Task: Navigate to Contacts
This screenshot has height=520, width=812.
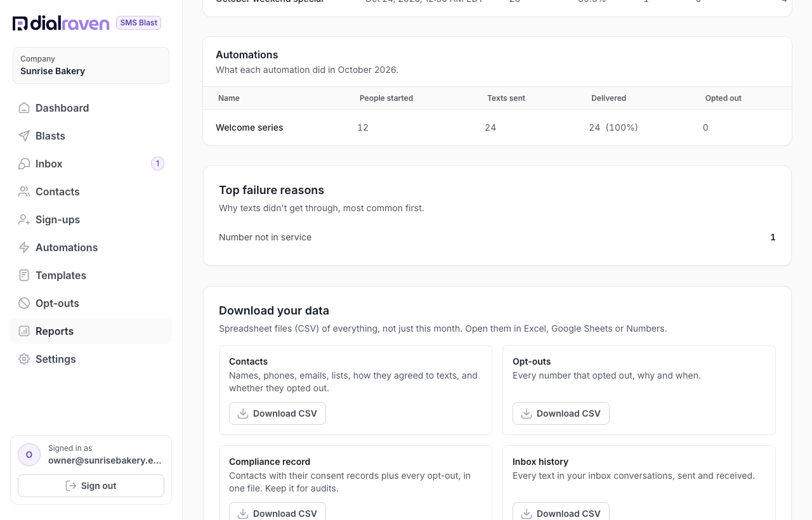Action: pyautogui.click(x=91, y=192)
